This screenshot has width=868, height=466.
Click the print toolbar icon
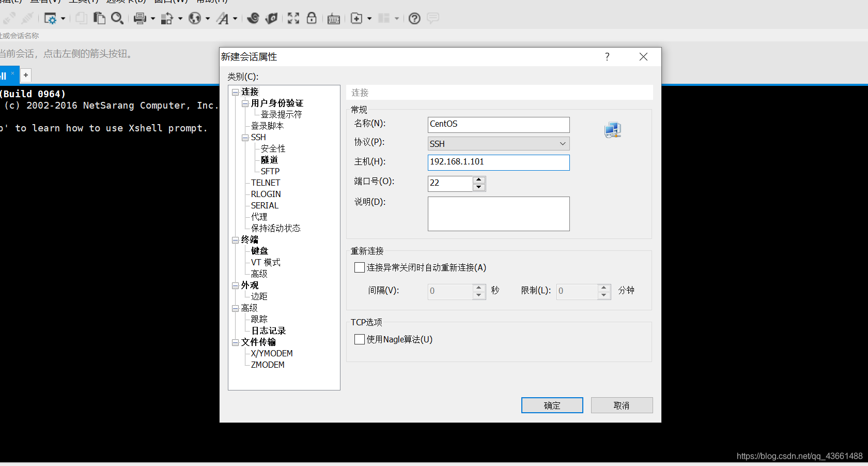[x=139, y=19]
